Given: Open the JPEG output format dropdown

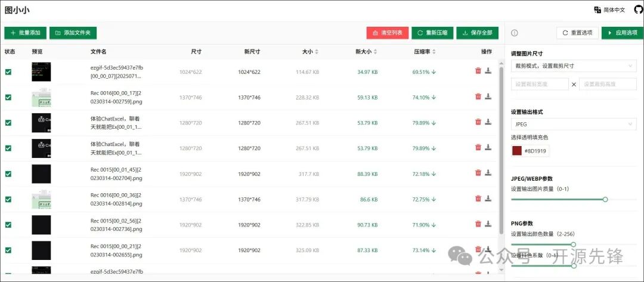Looking at the screenshot, I should coord(574,124).
